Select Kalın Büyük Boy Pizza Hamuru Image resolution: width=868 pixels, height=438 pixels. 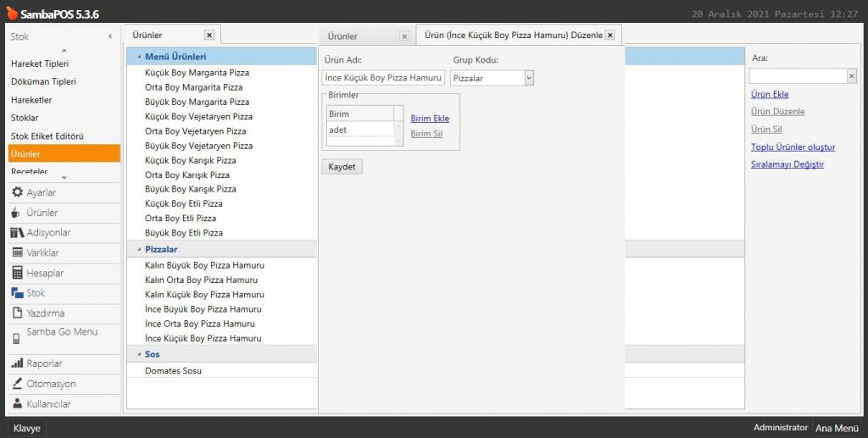(204, 265)
